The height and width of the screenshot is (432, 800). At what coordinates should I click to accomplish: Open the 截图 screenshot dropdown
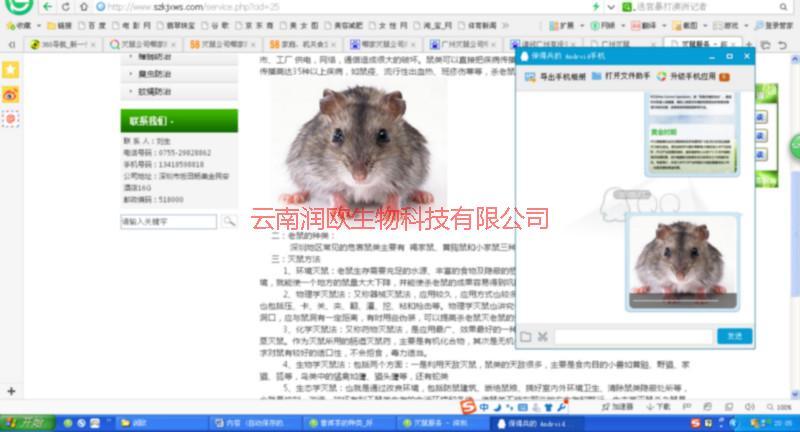pos(689,25)
